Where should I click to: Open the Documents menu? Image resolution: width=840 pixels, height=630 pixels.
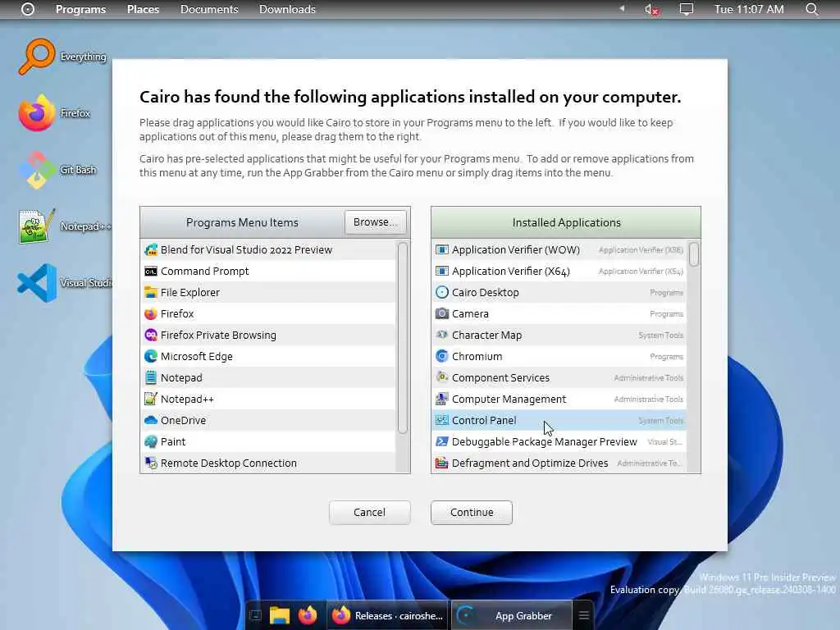tap(209, 9)
